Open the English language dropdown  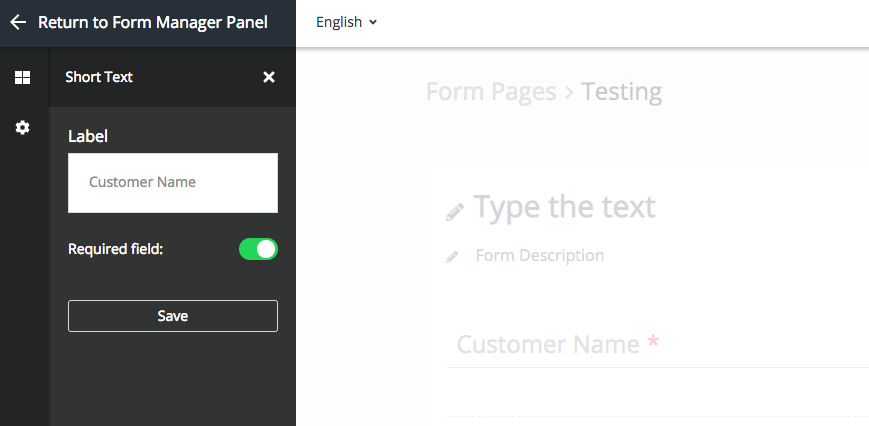pos(346,22)
